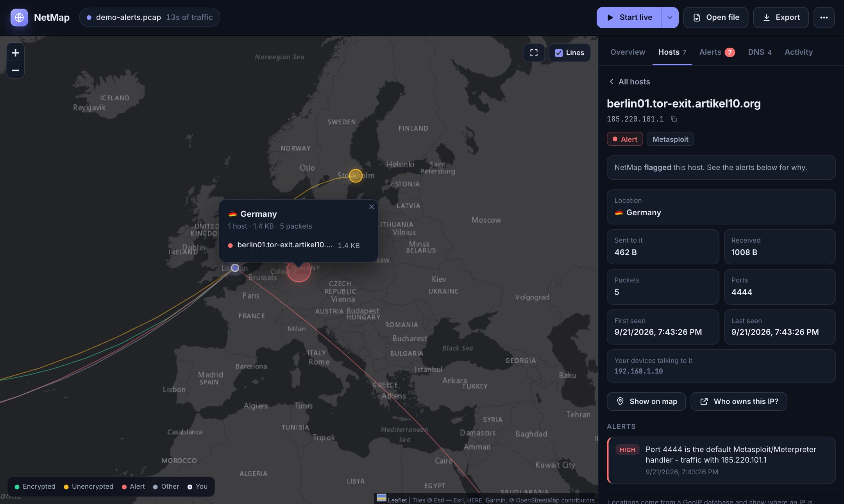Go back to All hosts
Viewport: 844px width, 504px height.
[x=629, y=82]
